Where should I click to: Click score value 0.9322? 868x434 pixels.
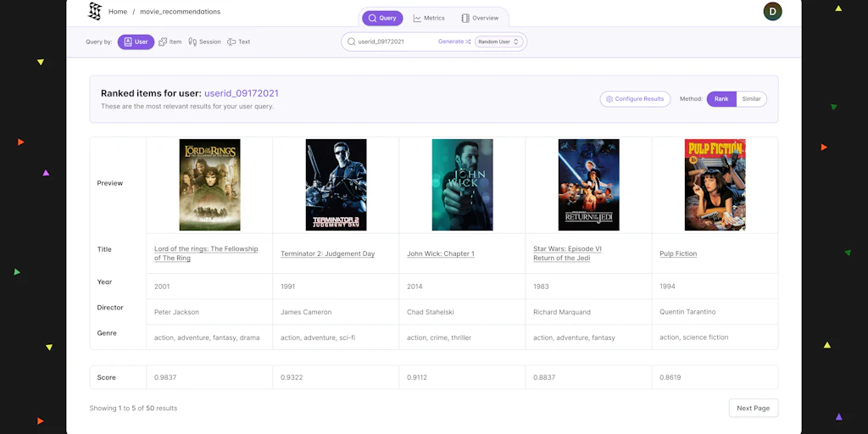tap(292, 377)
